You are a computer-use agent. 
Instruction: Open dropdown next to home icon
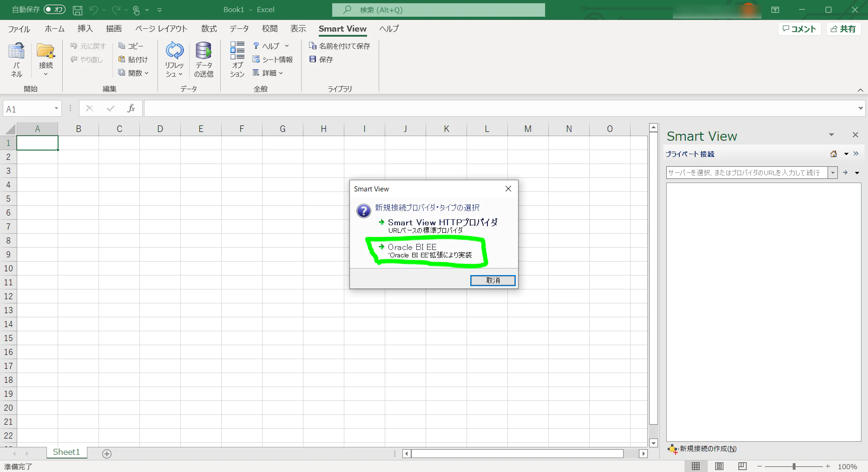pyautogui.click(x=846, y=154)
